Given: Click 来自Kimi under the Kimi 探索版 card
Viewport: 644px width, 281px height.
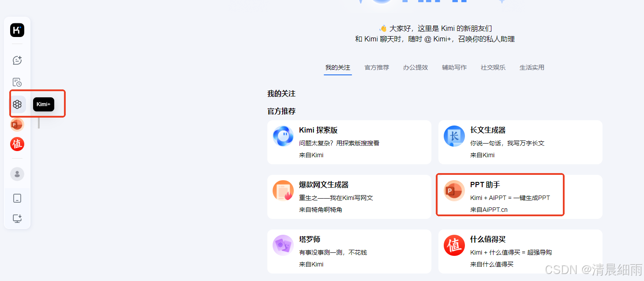Looking at the screenshot, I should 311,155.
